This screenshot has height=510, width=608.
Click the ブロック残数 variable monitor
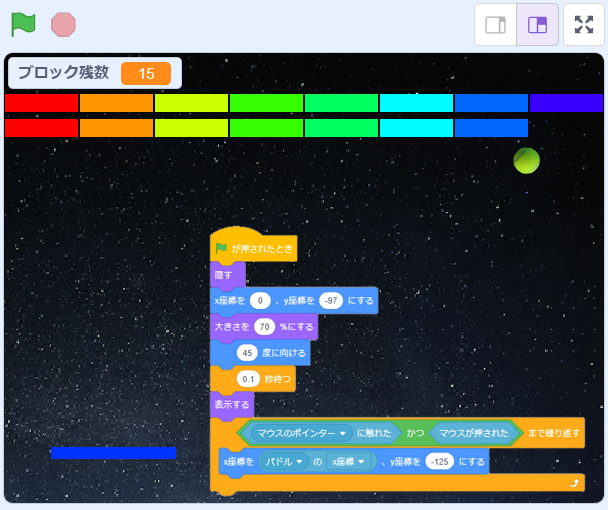pyautogui.click(x=95, y=73)
